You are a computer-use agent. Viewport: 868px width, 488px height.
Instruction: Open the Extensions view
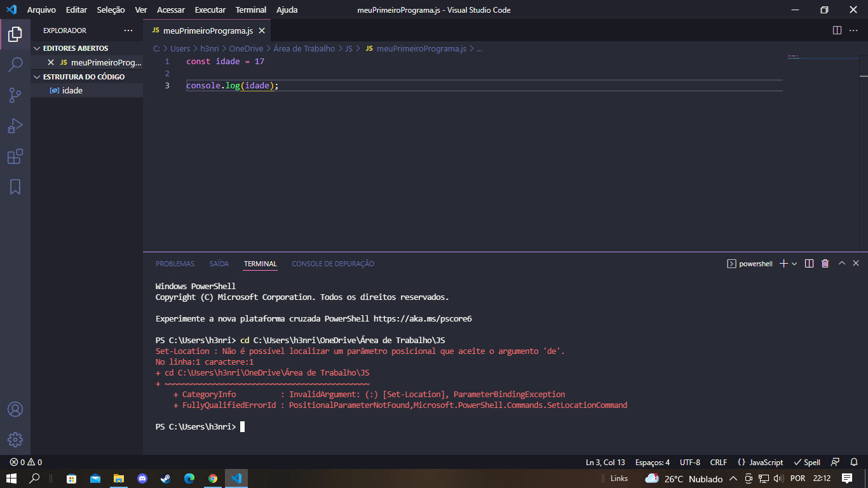(15, 156)
